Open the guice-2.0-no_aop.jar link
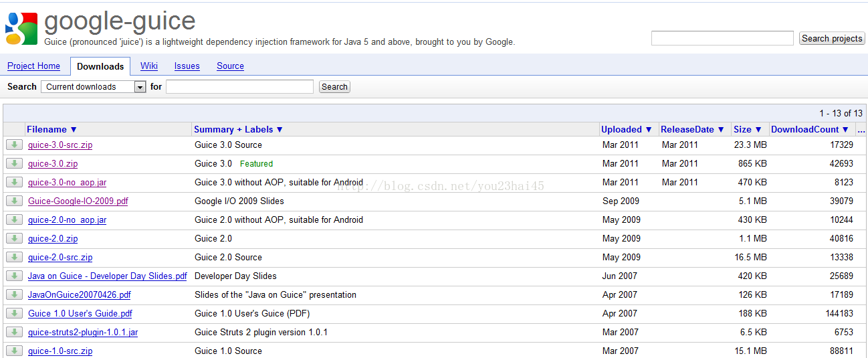 point(67,219)
